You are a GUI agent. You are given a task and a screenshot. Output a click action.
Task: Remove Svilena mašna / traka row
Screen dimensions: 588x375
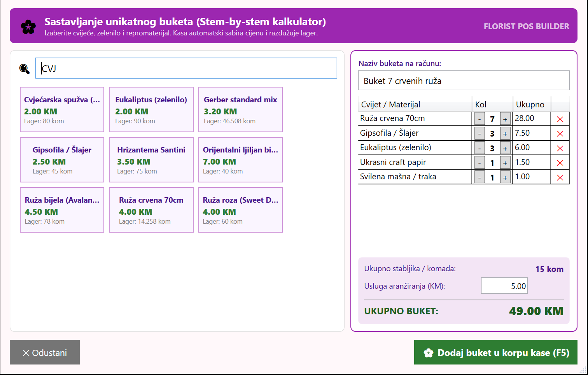560,177
